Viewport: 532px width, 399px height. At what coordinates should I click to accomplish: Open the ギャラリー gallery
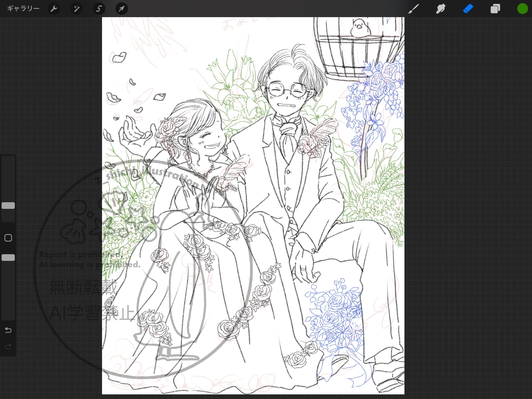[23, 8]
